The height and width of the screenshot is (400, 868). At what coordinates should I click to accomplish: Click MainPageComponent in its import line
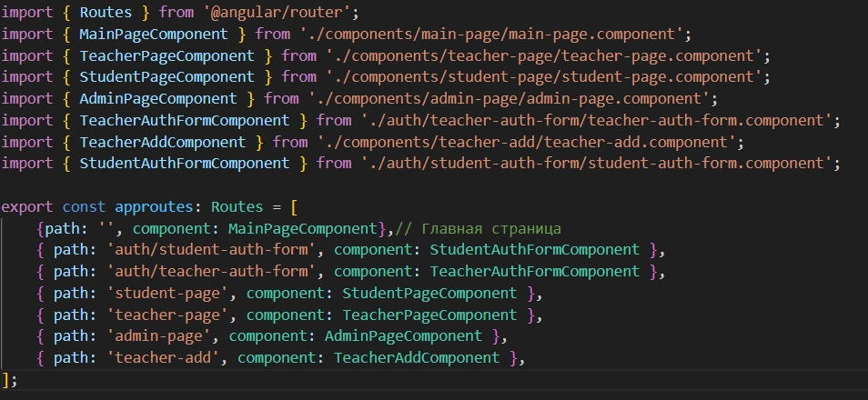pos(154,35)
